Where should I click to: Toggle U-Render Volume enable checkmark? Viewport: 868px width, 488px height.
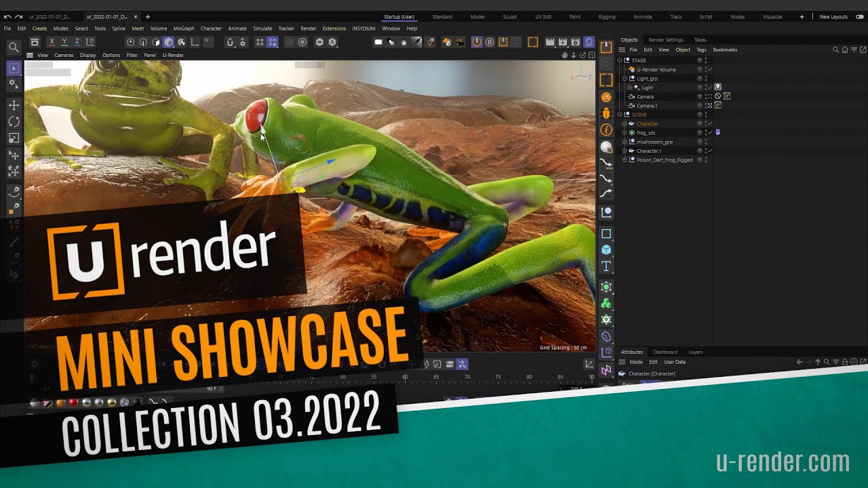pyautogui.click(x=710, y=69)
